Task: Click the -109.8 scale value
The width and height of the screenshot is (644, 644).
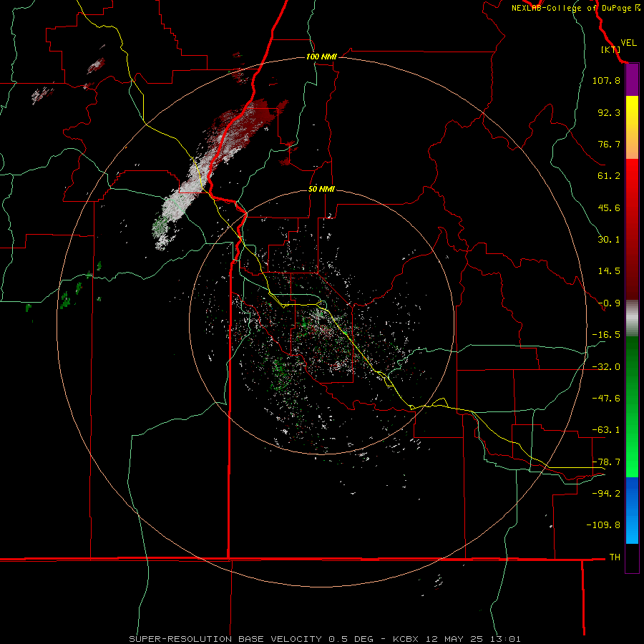Action: tap(603, 525)
